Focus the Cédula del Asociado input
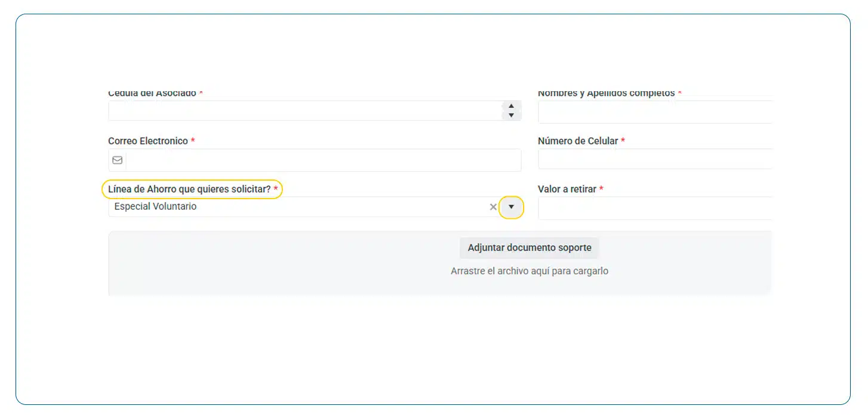The image size is (868, 415). [x=304, y=111]
